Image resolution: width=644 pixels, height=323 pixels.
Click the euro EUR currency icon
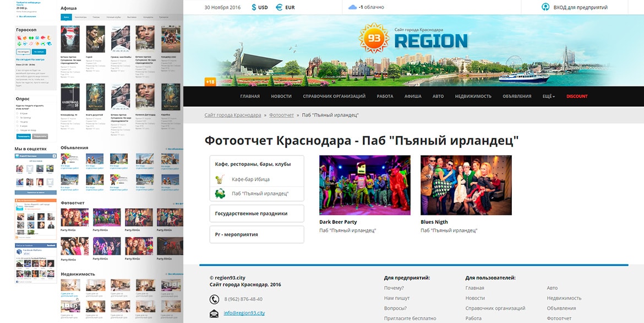tap(279, 8)
